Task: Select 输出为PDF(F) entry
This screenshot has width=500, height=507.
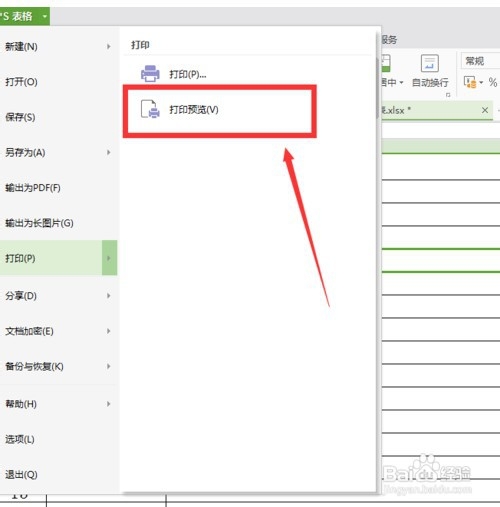Action: click(58, 188)
